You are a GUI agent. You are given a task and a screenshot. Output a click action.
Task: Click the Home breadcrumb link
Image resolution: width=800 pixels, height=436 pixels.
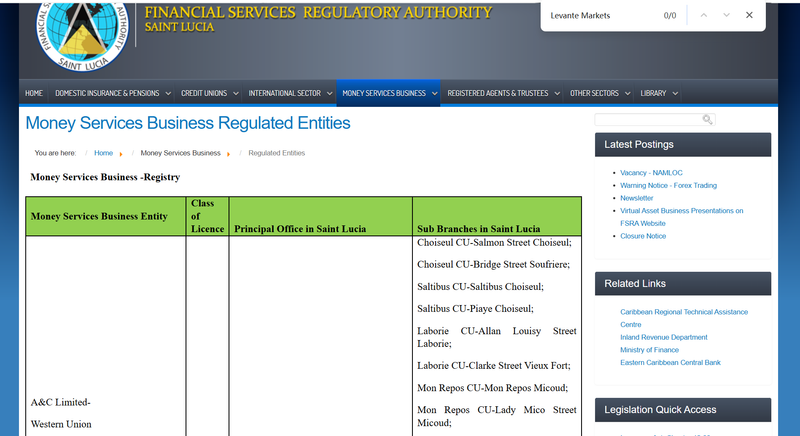[x=103, y=153]
